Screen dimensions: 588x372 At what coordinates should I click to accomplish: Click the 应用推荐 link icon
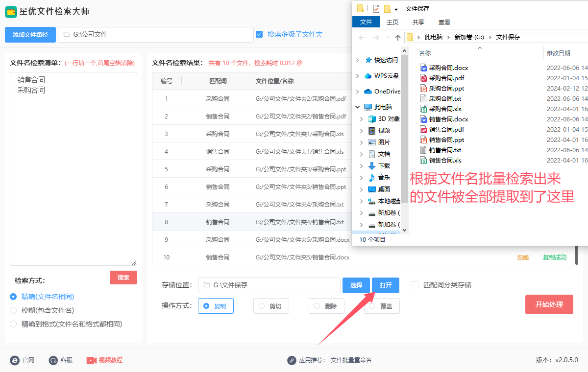(x=292, y=360)
